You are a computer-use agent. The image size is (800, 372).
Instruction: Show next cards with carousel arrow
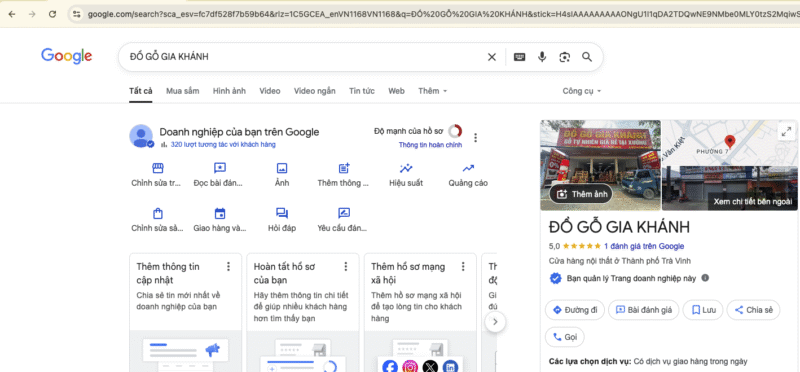[x=495, y=322]
